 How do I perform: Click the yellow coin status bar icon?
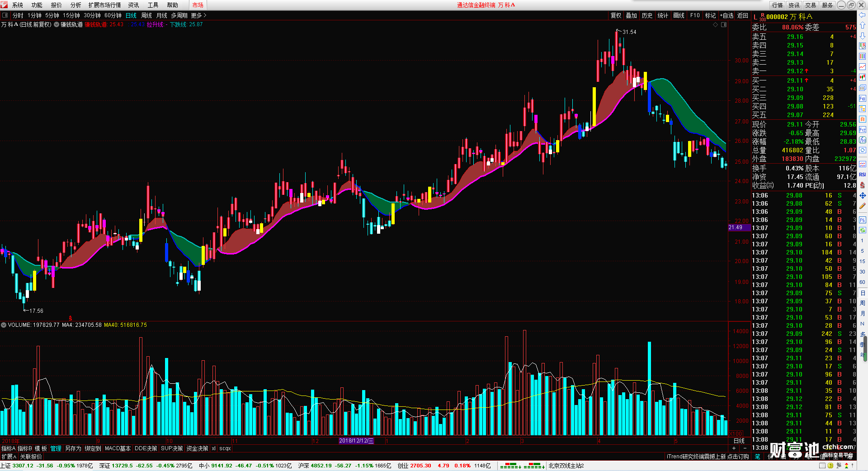pos(830,466)
